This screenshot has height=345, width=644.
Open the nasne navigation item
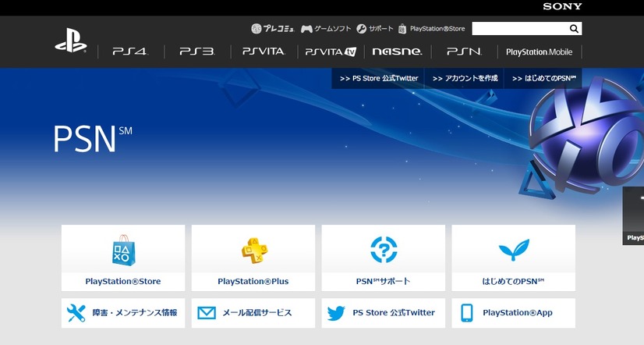click(x=397, y=52)
